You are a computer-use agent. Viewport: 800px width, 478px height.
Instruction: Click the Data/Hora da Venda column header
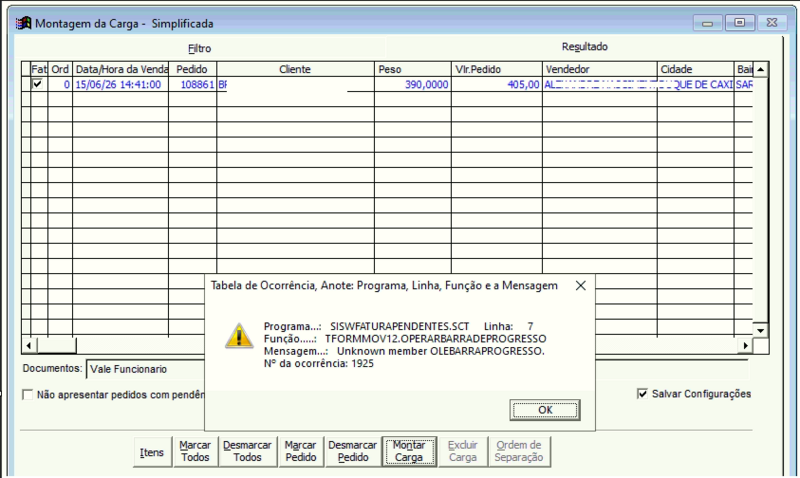point(121,69)
